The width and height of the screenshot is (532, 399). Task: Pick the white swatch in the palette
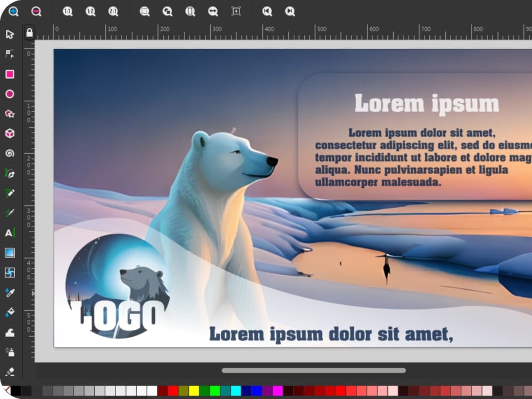152,391
